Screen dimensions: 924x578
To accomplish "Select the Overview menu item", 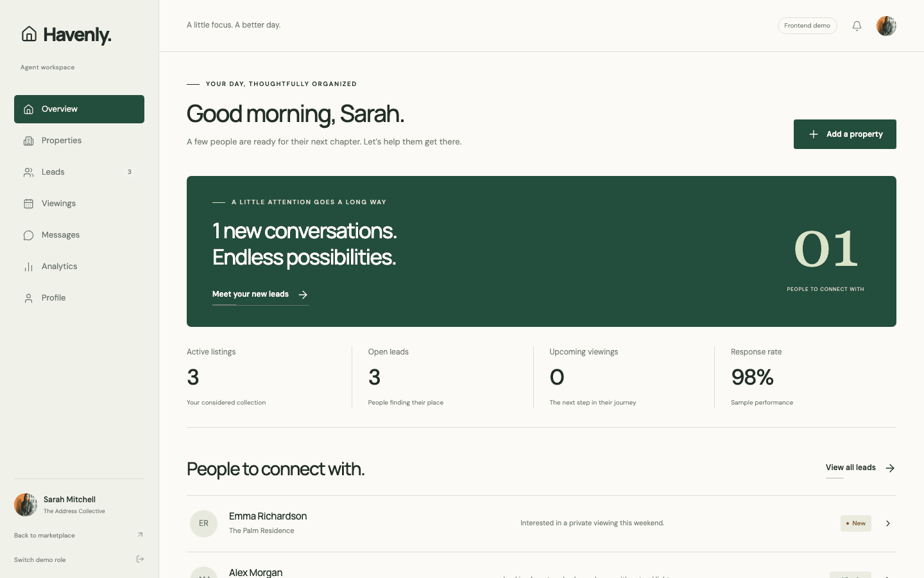I will point(79,109).
